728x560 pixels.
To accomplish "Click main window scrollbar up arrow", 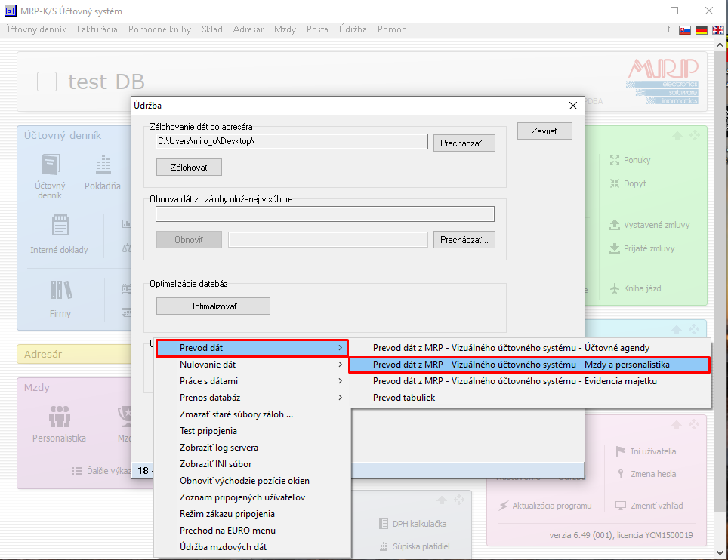I will click(720, 45).
